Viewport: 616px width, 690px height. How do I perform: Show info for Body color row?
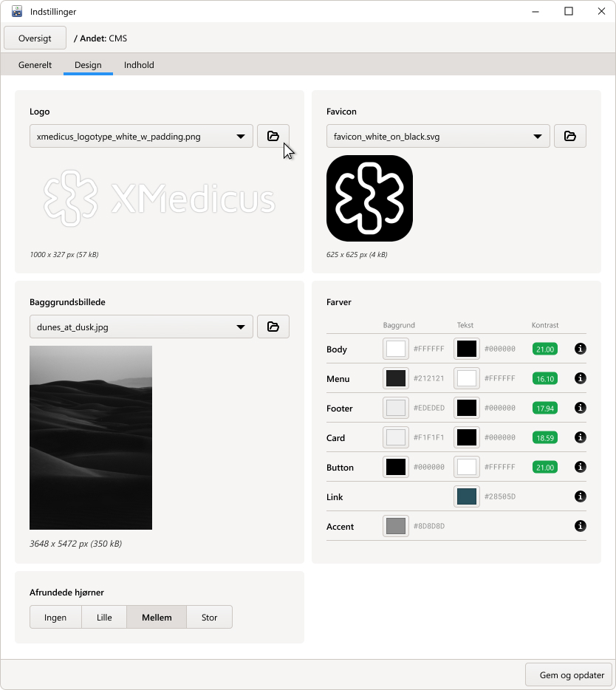(581, 349)
